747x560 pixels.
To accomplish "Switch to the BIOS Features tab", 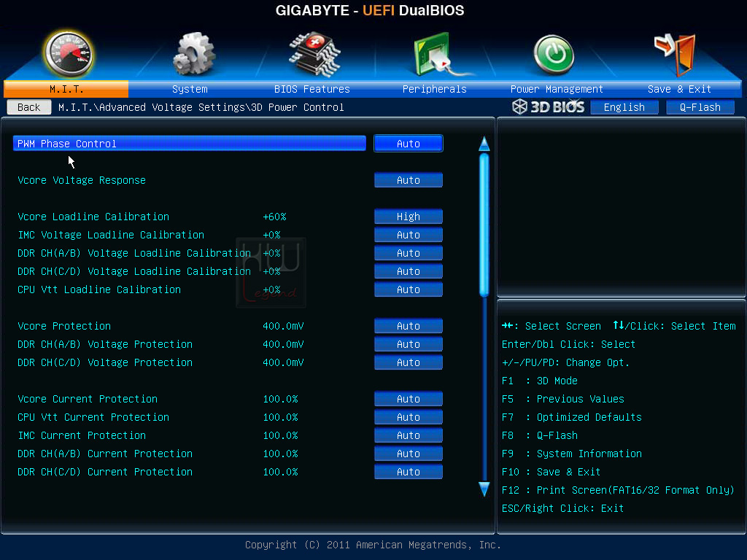I will click(312, 89).
